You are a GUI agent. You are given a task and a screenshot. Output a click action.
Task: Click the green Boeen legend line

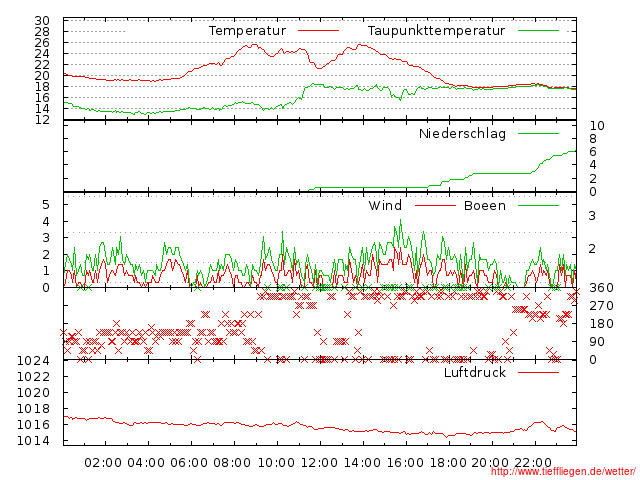tap(538, 206)
